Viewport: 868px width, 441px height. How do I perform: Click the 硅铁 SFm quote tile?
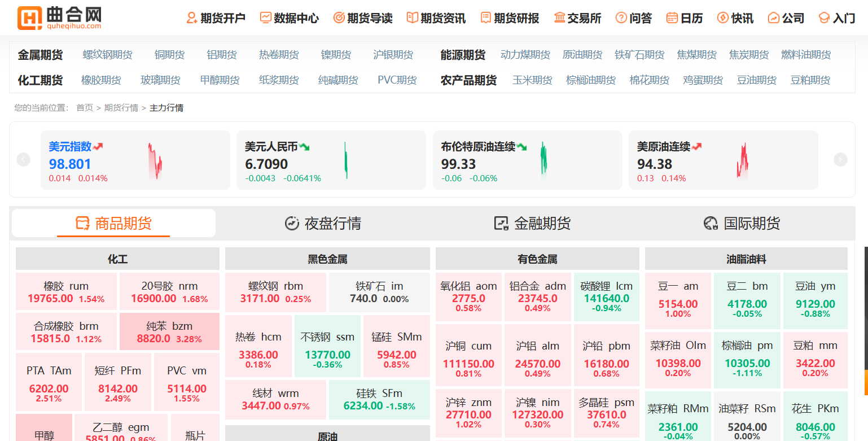pyautogui.click(x=379, y=399)
